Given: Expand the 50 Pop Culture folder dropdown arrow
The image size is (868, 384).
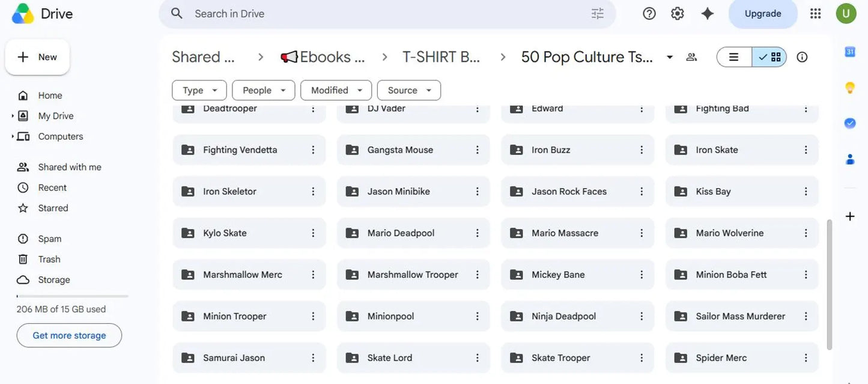Looking at the screenshot, I should tap(669, 57).
